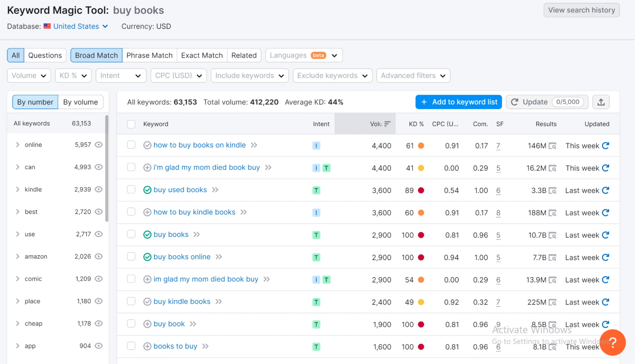
Task: Open 'buy books online' keyword link
Action: pyautogui.click(x=182, y=257)
